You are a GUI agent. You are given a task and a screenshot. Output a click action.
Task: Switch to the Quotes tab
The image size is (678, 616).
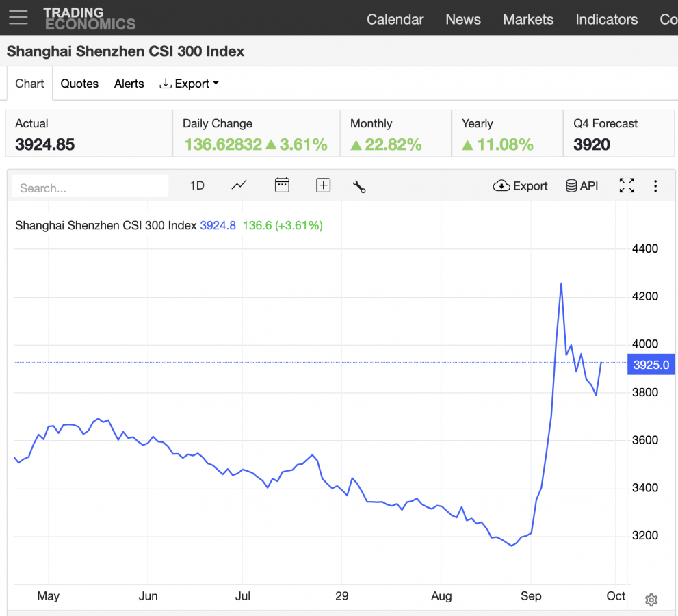coord(79,84)
